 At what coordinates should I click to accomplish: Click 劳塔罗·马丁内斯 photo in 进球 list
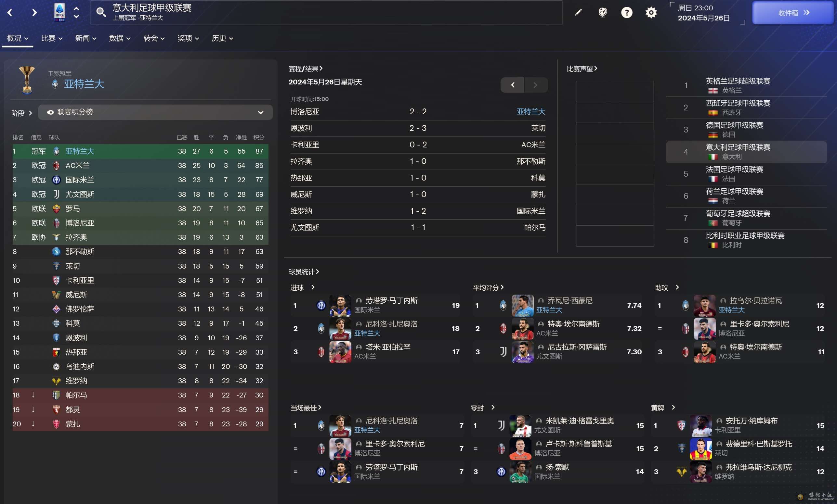coord(340,306)
